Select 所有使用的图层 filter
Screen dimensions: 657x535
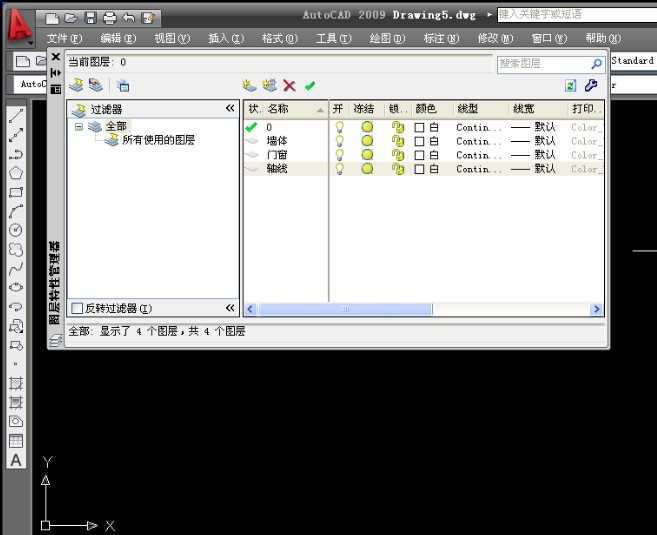coord(158,140)
